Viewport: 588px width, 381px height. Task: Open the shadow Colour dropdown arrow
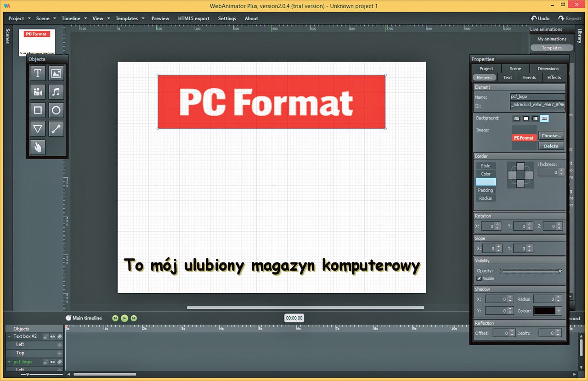click(559, 311)
